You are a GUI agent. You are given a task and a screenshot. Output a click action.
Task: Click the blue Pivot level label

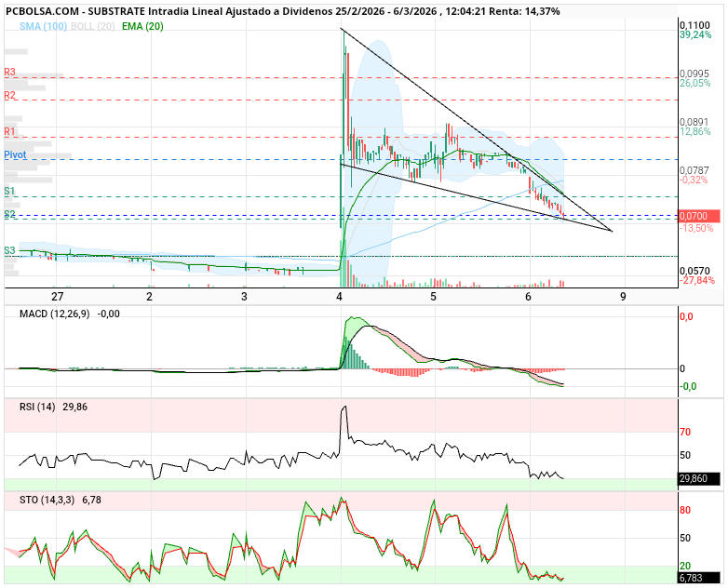(x=15, y=155)
